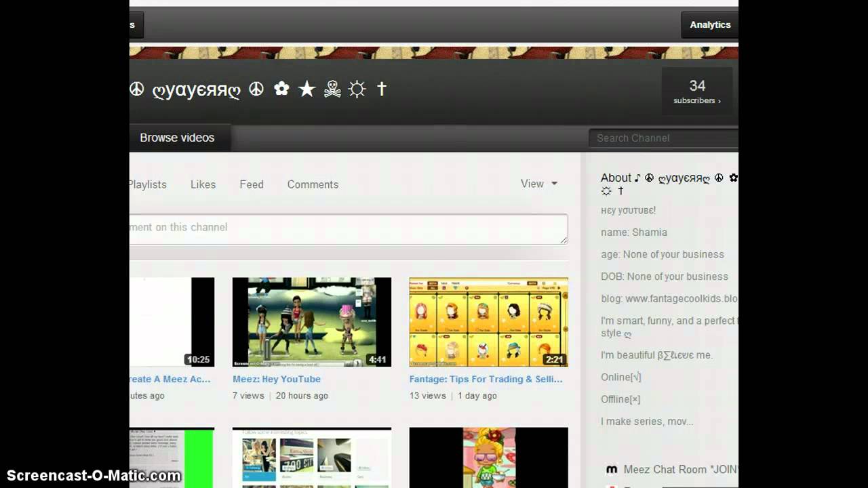Expand the View dropdown
The height and width of the screenshot is (488, 868).
[x=539, y=184]
